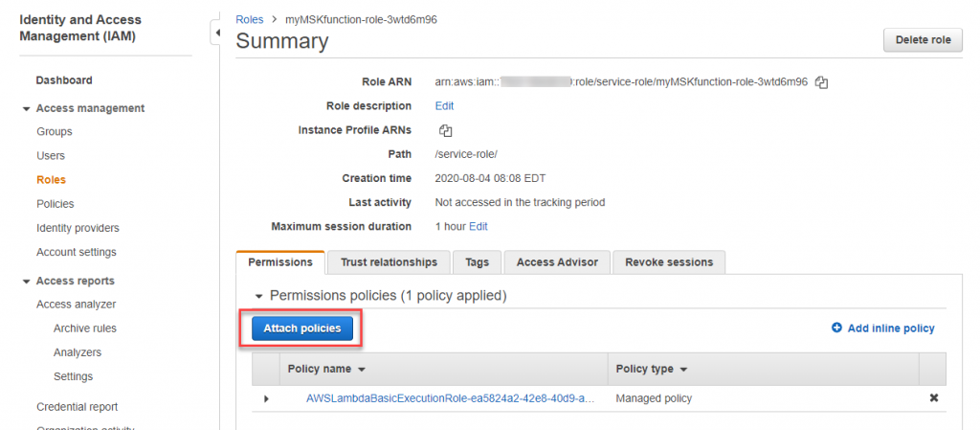Switch to the Trust relationships tab
Viewport: 980px width, 430px height.
[x=389, y=262]
